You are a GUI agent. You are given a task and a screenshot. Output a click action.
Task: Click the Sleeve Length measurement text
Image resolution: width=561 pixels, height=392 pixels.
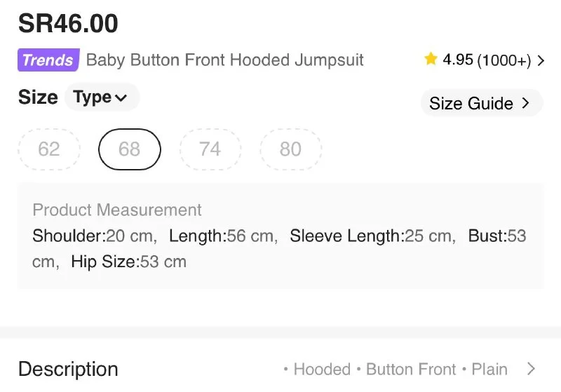click(372, 236)
